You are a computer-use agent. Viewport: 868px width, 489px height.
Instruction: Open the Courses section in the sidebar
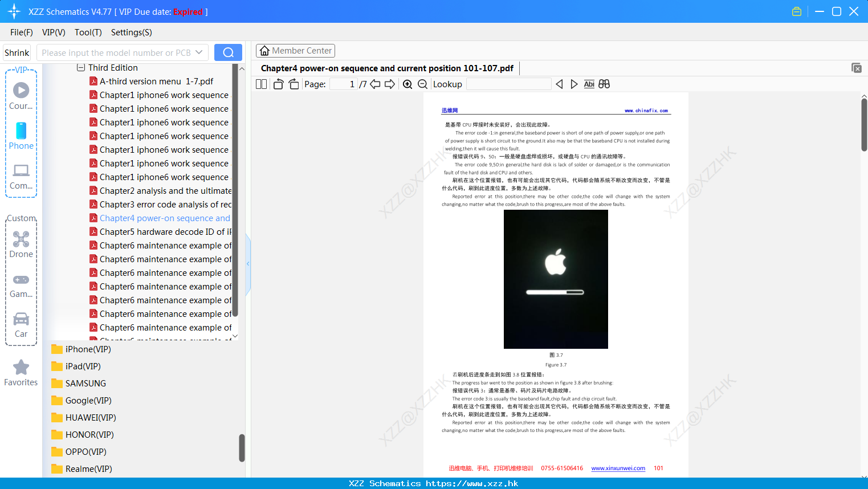21,96
